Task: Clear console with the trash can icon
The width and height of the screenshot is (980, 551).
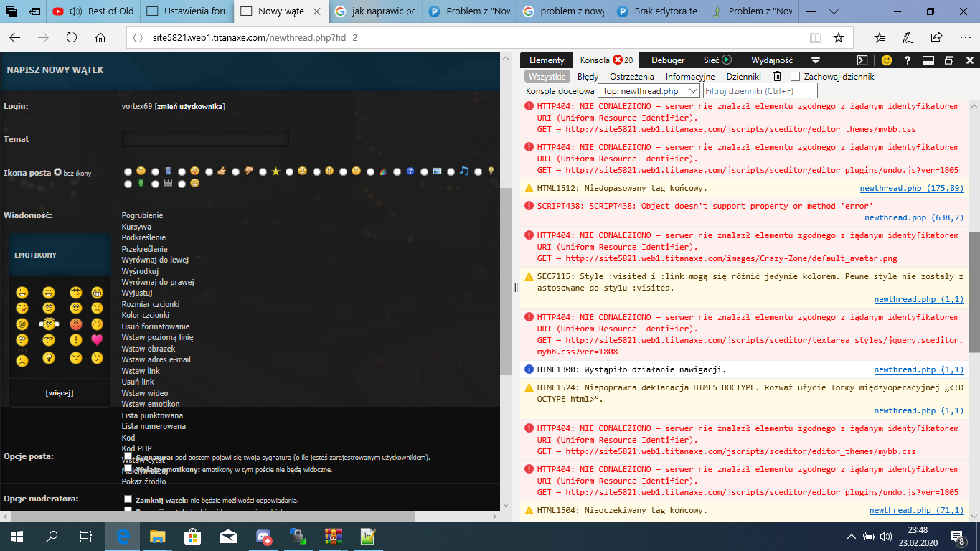Action: pos(777,77)
